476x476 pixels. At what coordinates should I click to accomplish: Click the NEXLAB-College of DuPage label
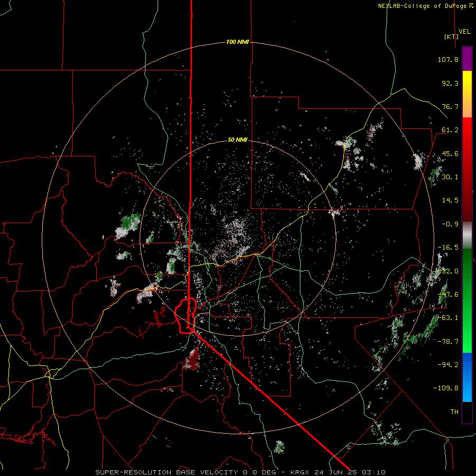coord(425,6)
